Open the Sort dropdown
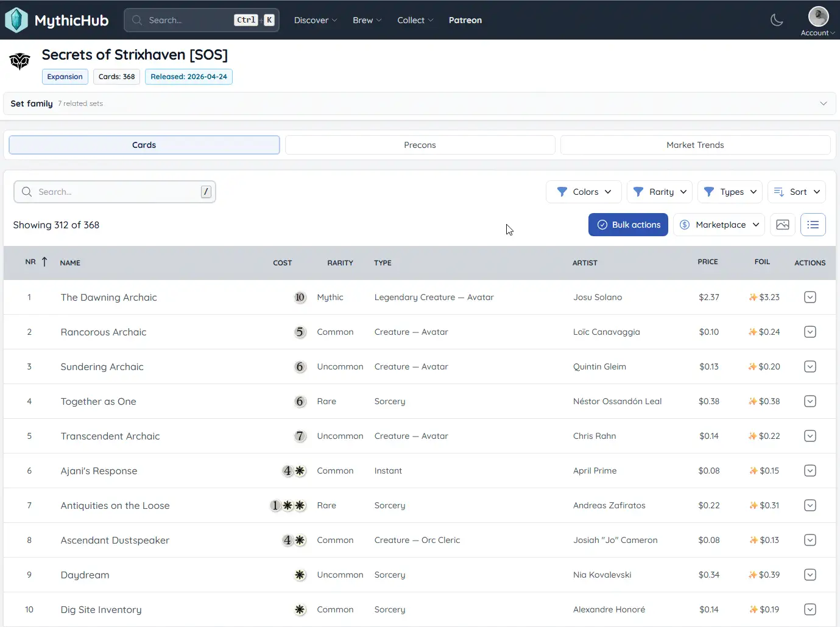The width and height of the screenshot is (840, 627). (x=797, y=192)
